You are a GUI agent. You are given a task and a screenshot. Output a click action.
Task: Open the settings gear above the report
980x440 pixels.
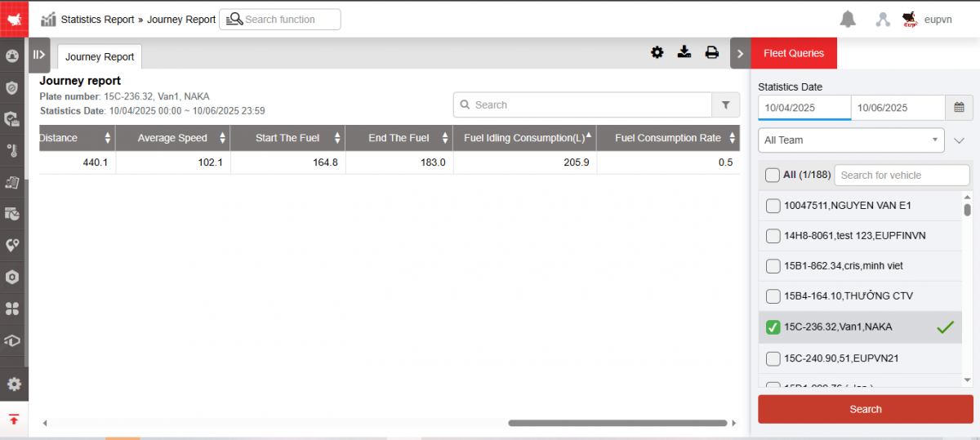pyautogui.click(x=657, y=53)
